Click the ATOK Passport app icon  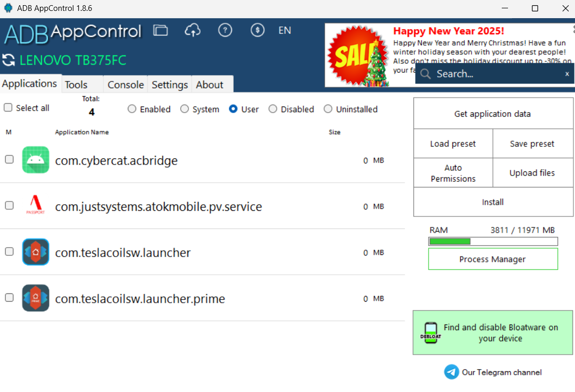point(35,205)
